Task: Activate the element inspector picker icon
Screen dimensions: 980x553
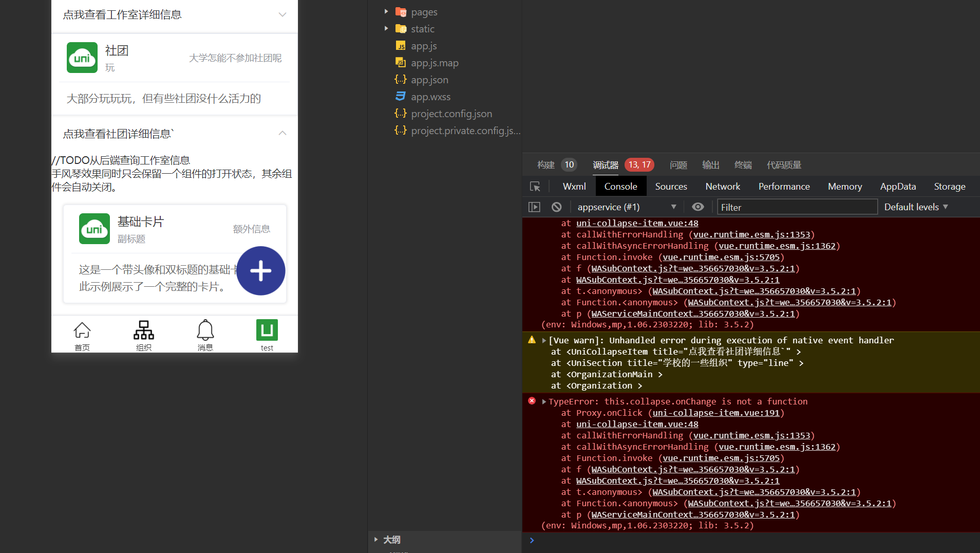Action: (x=535, y=187)
